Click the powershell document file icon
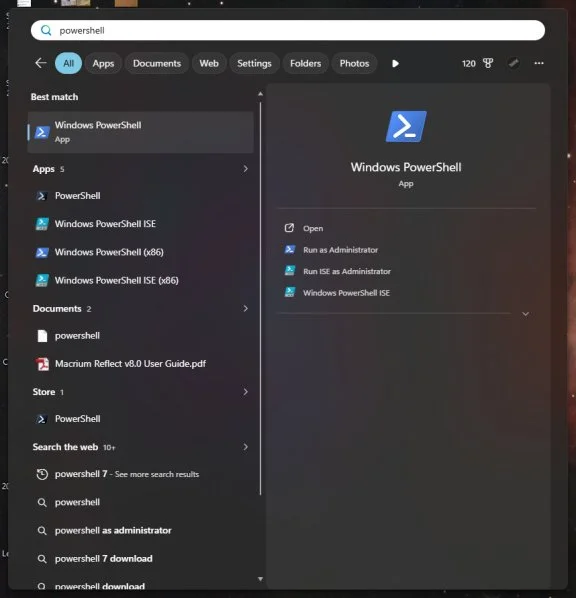Screen dimensions: 576x598 click(x=42, y=336)
